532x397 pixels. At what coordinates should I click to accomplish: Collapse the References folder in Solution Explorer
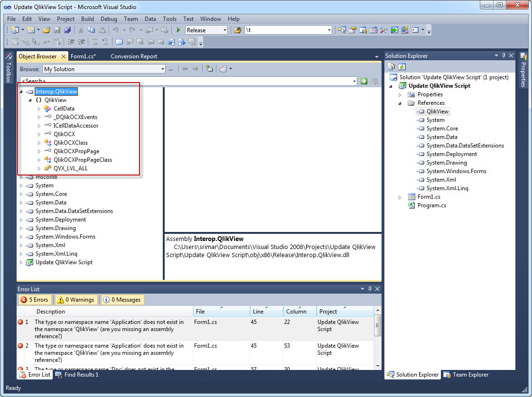[x=400, y=103]
